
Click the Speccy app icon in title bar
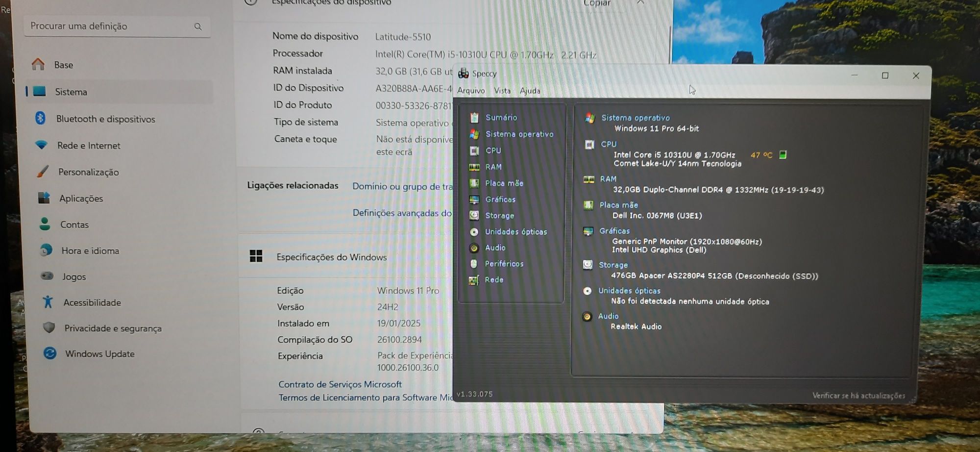(463, 74)
